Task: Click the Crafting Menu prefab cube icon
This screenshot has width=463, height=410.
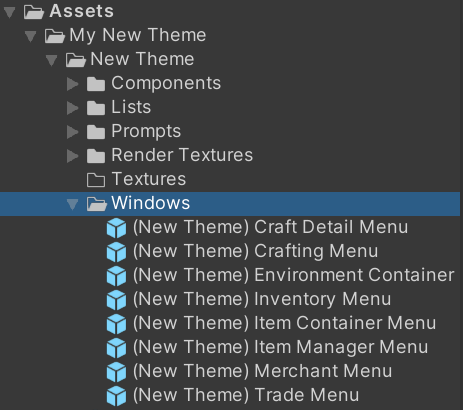Action: tap(116, 252)
